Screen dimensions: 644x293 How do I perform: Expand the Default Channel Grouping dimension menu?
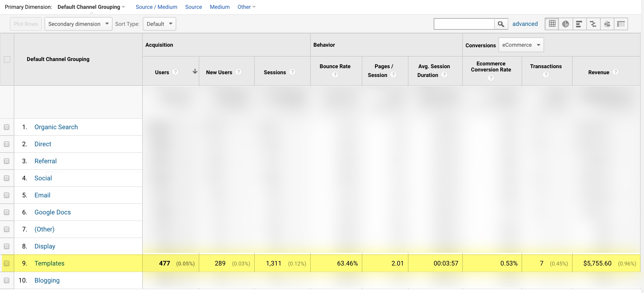point(91,7)
